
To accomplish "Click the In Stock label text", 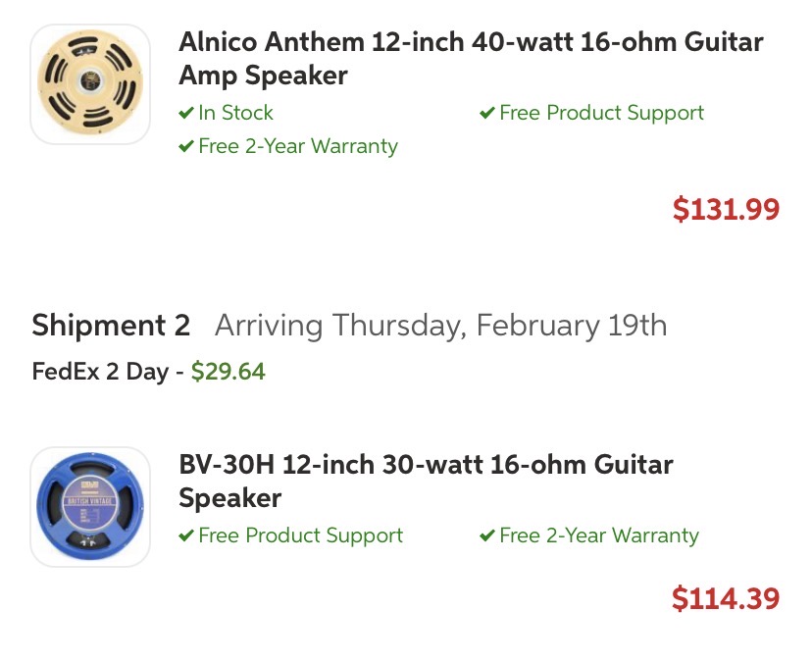I will [235, 113].
